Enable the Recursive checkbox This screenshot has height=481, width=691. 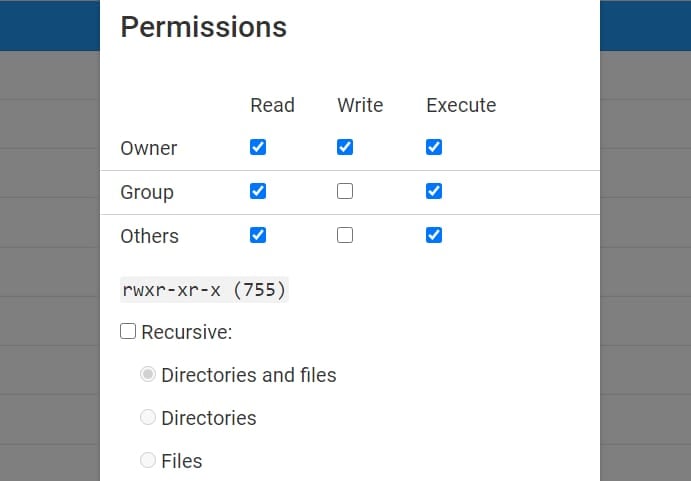(x=128, y=331)
